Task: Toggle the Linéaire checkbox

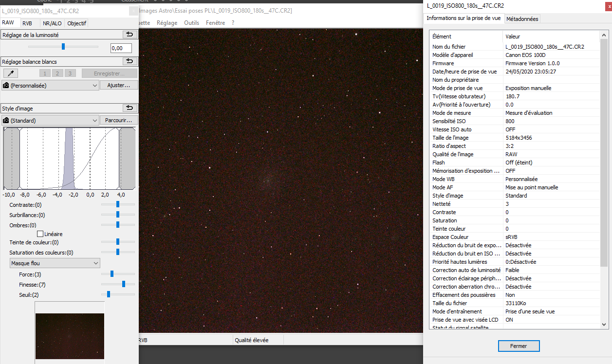Action: [40, 234]
